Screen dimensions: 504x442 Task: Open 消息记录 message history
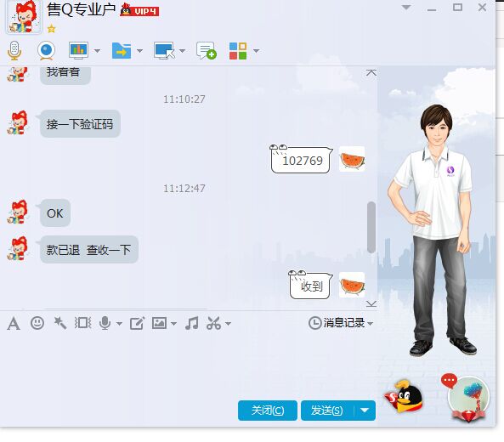click(x=337, y=323)
